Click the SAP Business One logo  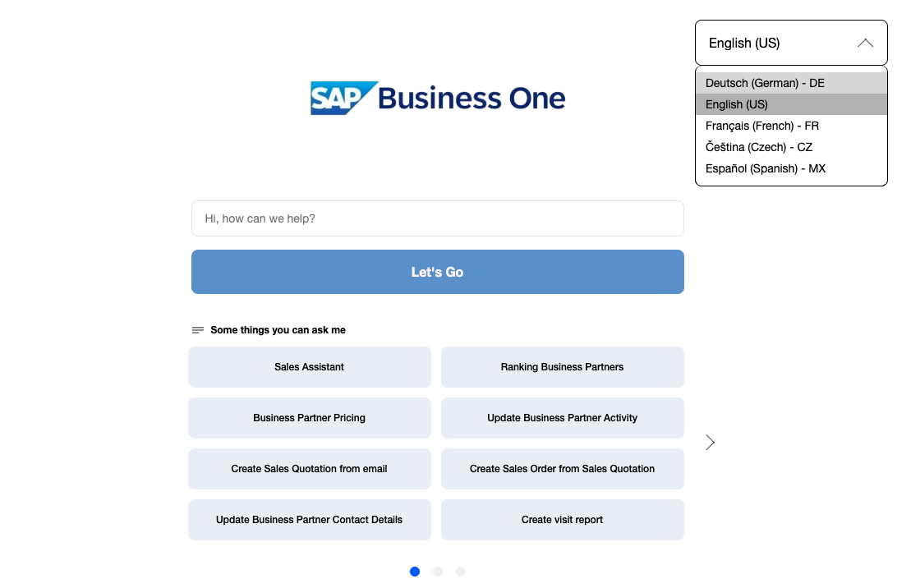click(x=438, y=98)
